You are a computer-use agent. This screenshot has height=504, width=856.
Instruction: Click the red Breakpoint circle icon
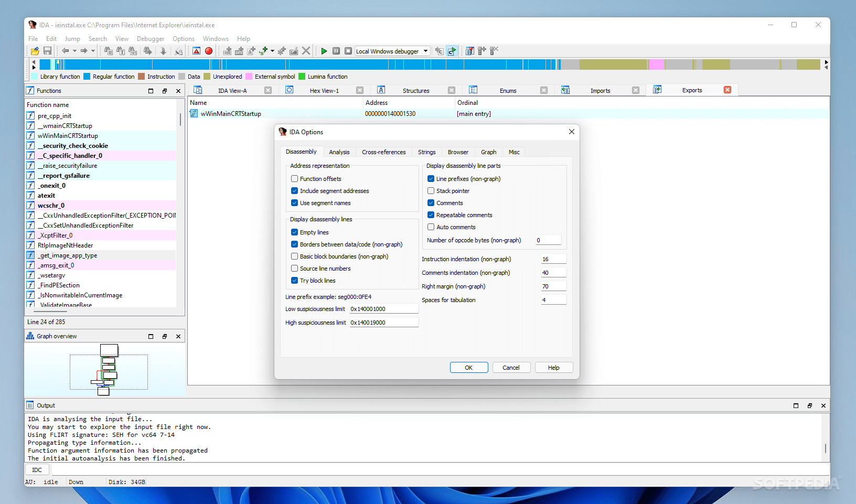pos(209,51)
